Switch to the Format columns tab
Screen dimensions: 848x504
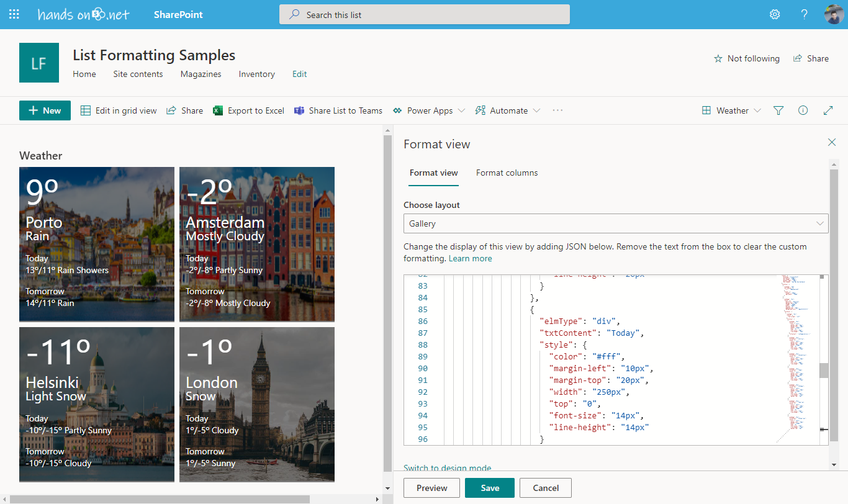click(x=507, y=173)
